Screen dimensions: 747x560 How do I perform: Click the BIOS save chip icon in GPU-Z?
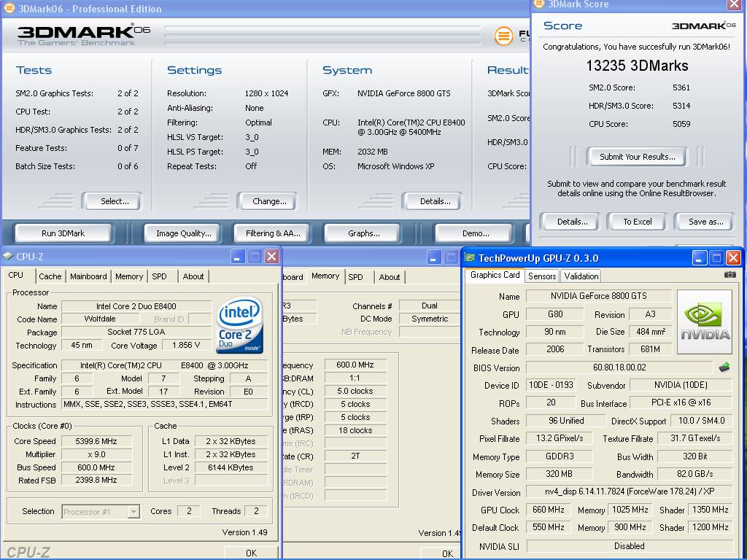(x=724, y=367)
